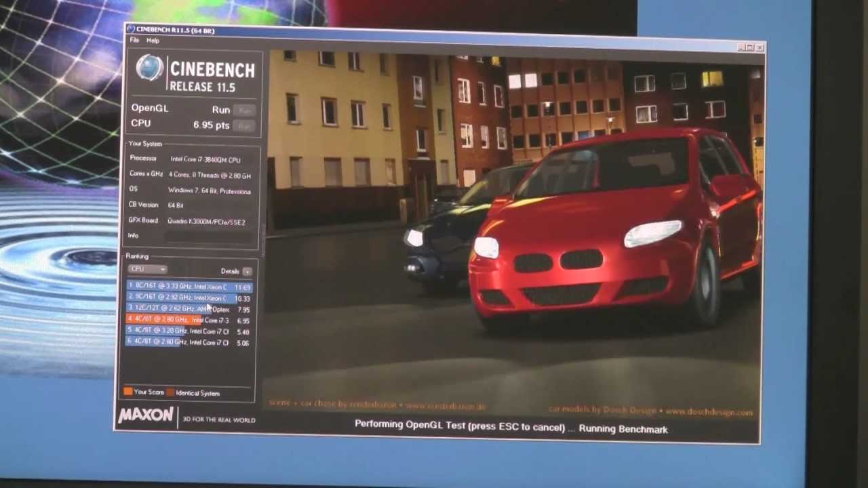868x488 pixels.
Task: Click the Performing OpenGL Test status text
Action: point(511,428)
